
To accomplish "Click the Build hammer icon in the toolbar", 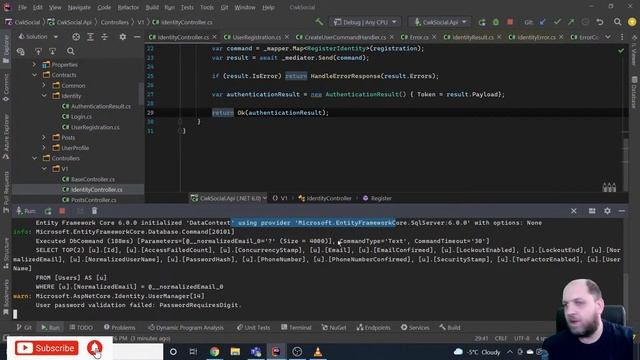I will (319, 22).
